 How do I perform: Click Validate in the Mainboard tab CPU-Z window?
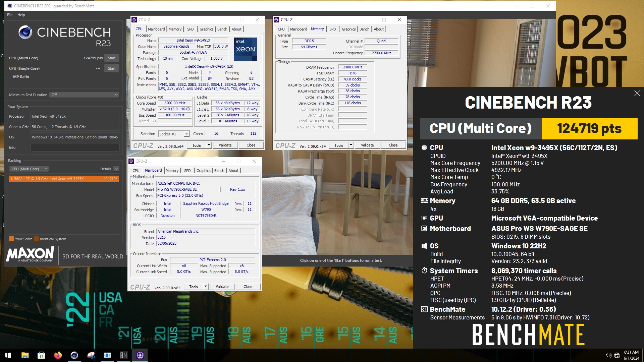pyautogui.click(x=222, y=287)
